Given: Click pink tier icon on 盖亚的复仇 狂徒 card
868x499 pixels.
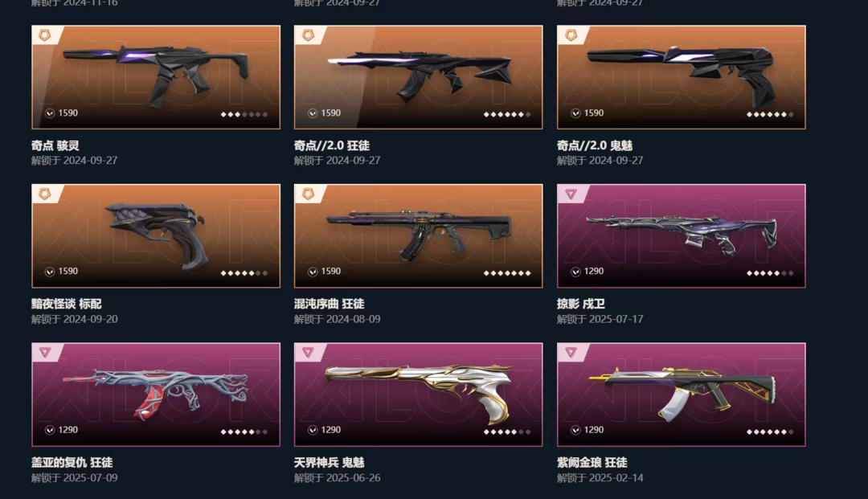Looking at the screenshot, I should click(45, 352).
